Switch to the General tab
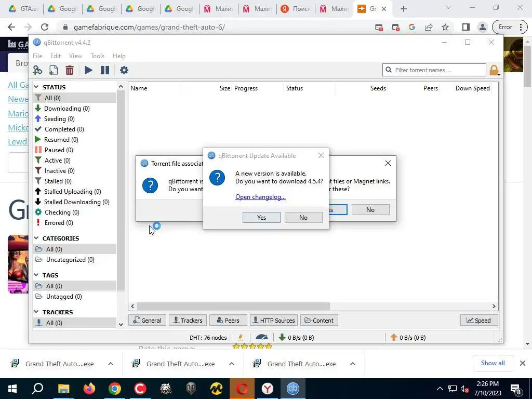 point(147,320)
